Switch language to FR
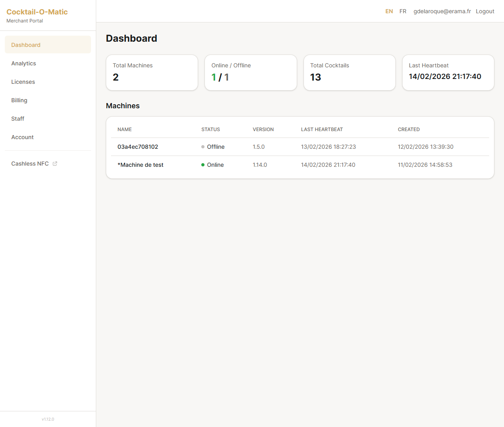 click(403, 11)
